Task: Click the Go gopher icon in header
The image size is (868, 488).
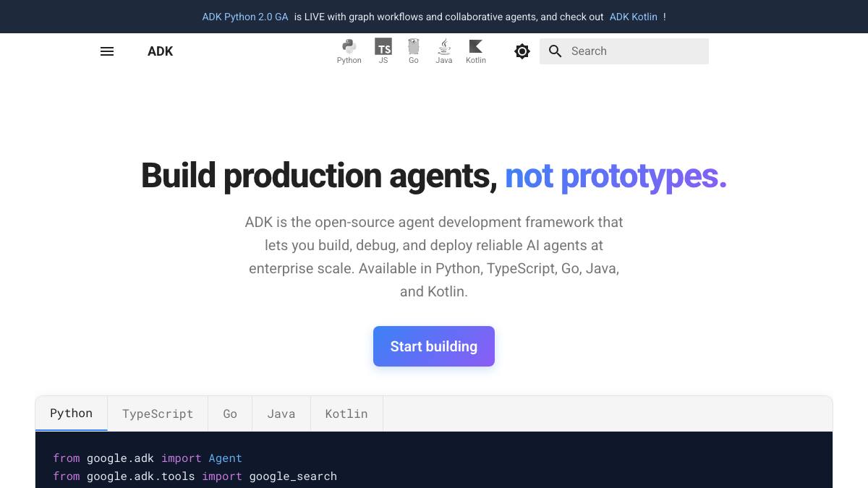Action: tap(414, 51)
